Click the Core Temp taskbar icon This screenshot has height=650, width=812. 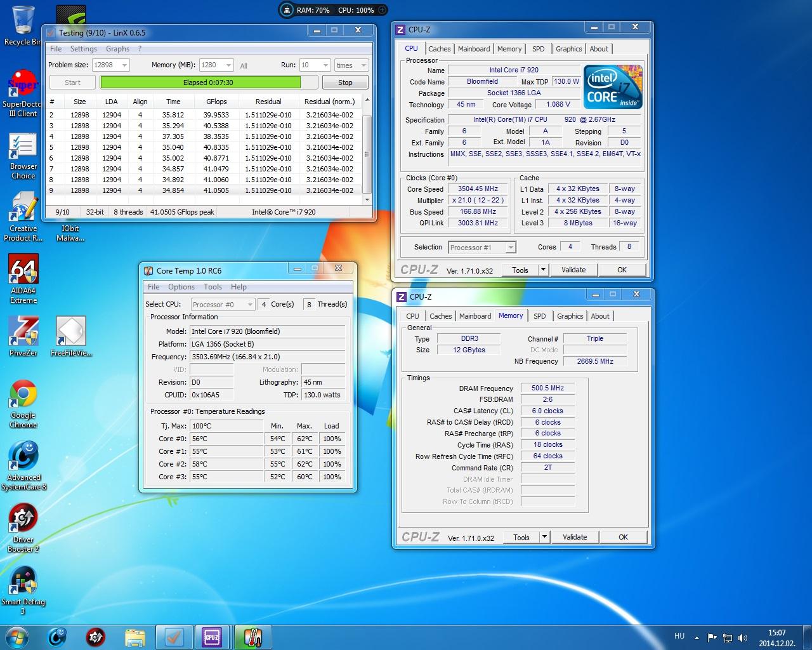click(x=252, y=637)
